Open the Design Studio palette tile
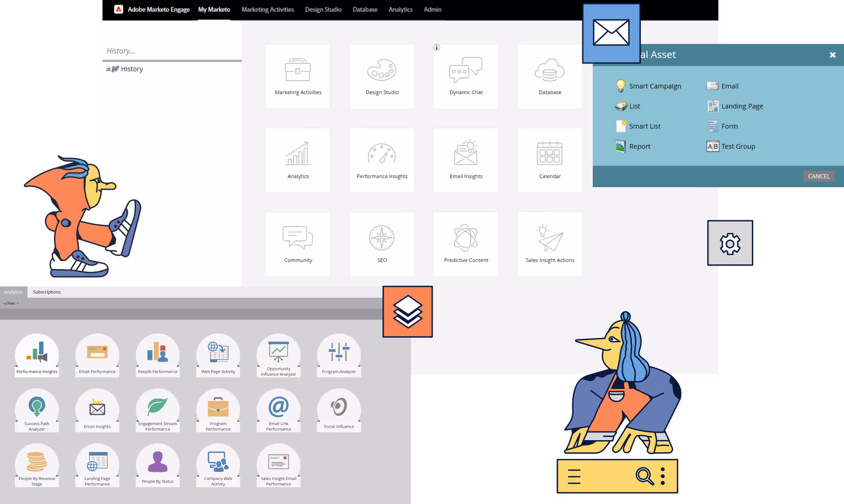 tap(381, 76)
